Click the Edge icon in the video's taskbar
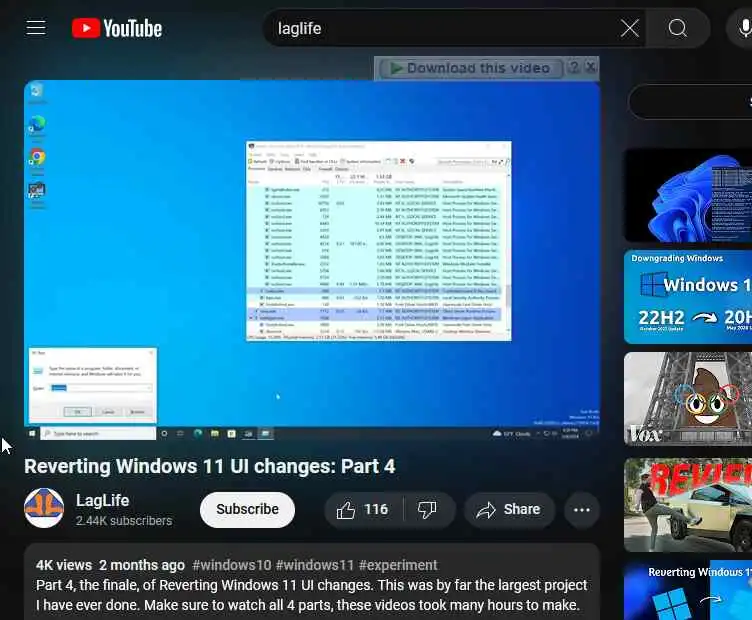752x620 pixels. [x=198, y=433]
